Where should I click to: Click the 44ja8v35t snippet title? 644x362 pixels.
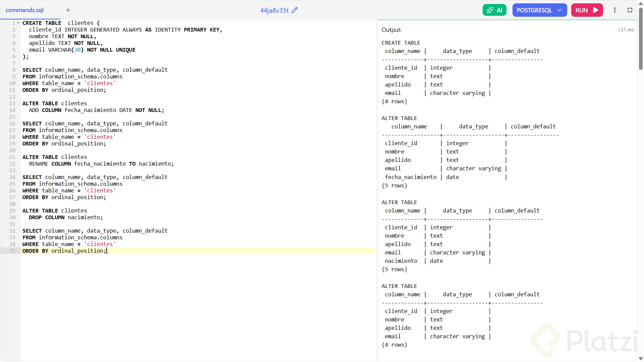[x=274, y=10]
